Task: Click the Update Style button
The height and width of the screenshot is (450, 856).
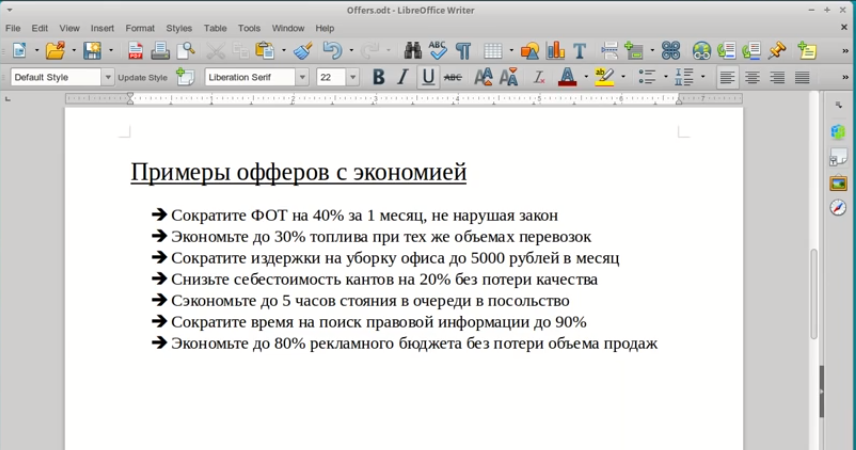Action: coord(142,78)
